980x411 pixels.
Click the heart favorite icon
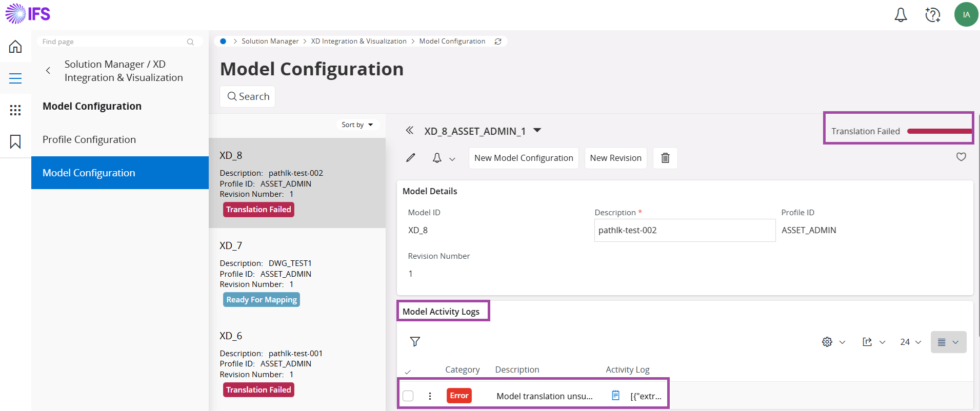(x=961, y=157)
